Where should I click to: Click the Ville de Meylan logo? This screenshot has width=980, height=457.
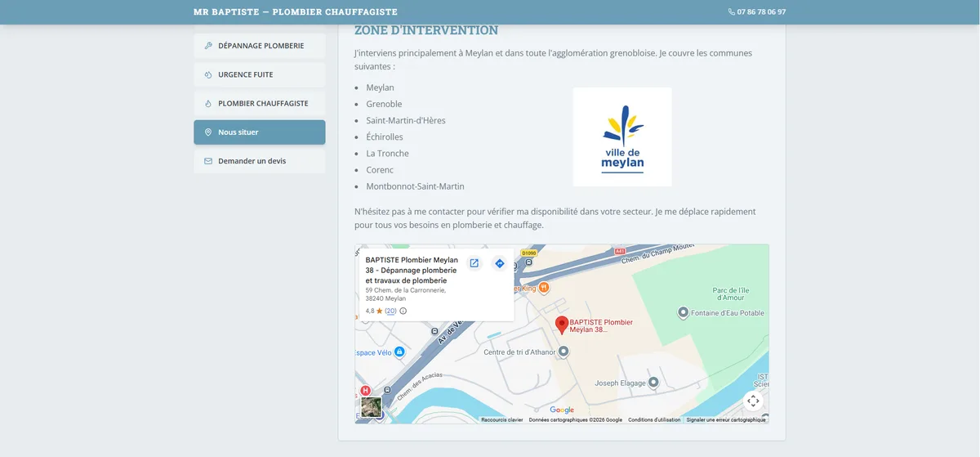click(622, 137)
